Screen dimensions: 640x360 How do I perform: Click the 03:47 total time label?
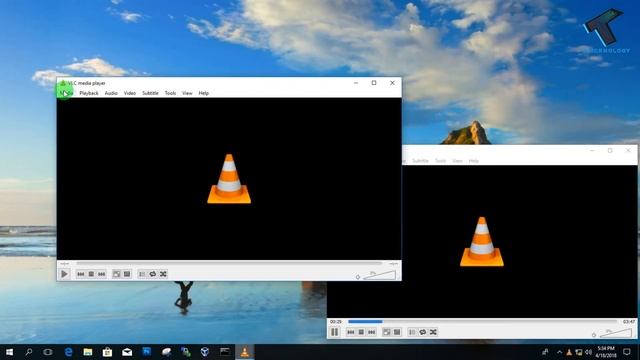point(629,322)
